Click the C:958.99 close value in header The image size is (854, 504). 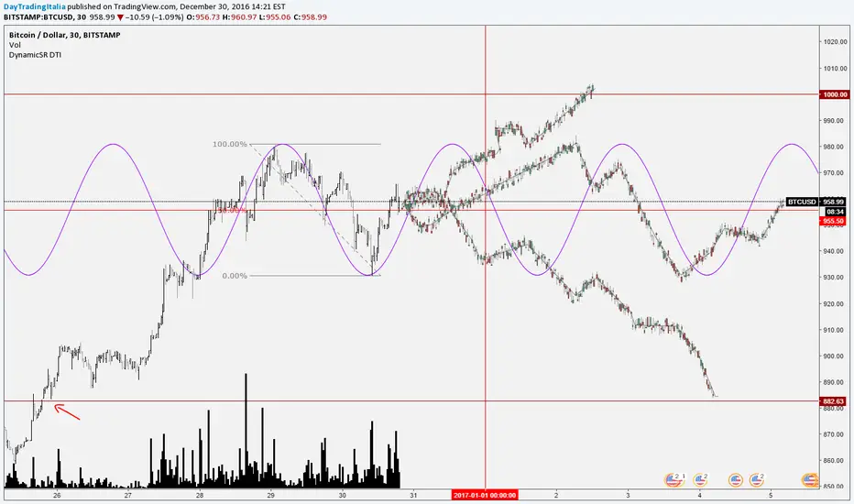(x=310, y=16)
